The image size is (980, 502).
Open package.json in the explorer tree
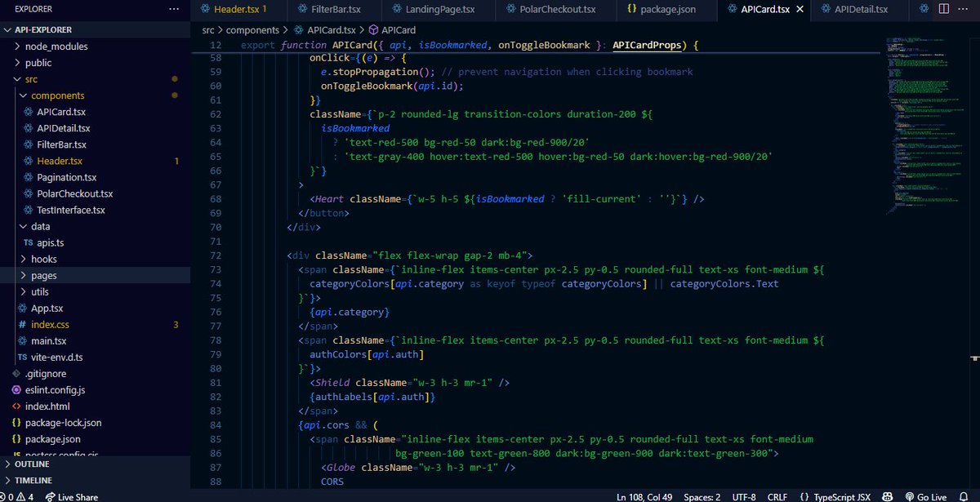[52, 439]
